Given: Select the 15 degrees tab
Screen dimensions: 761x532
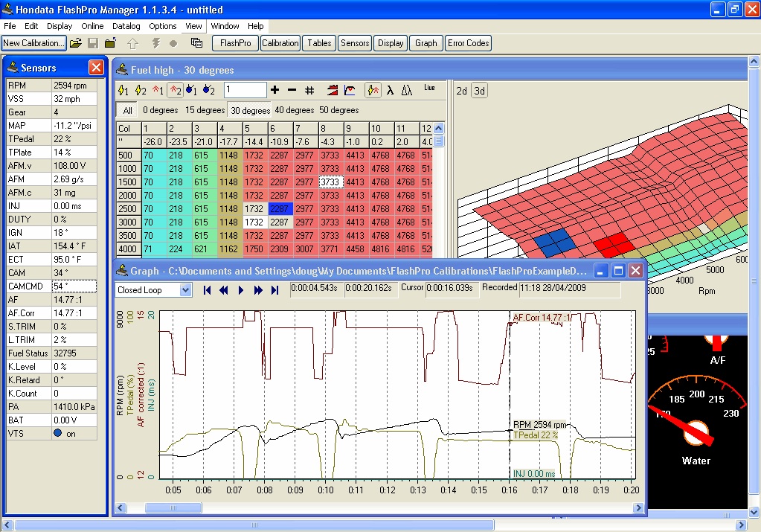Looking at the screenshot, I should coord(205,110).
